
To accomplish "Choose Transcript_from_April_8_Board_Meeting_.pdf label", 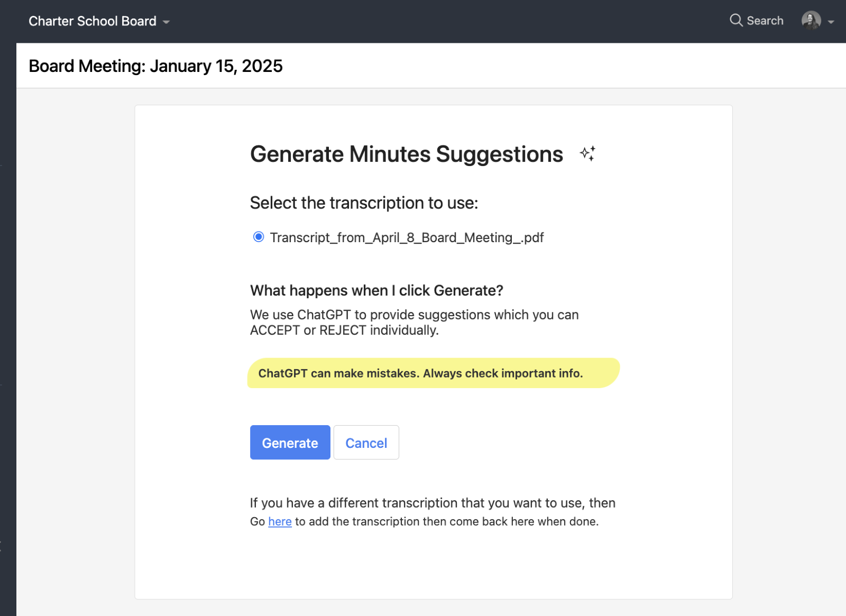I will click(x=407, y=237).
